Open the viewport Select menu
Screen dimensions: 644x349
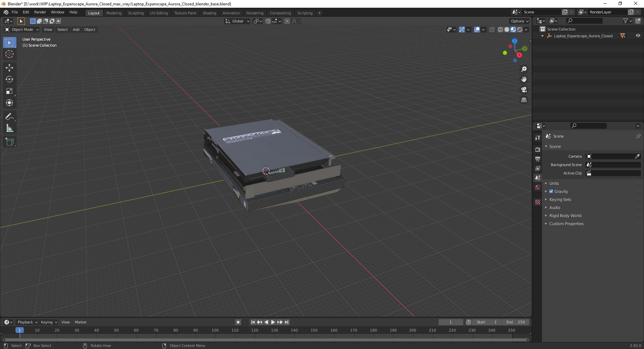tap(62, 30)
